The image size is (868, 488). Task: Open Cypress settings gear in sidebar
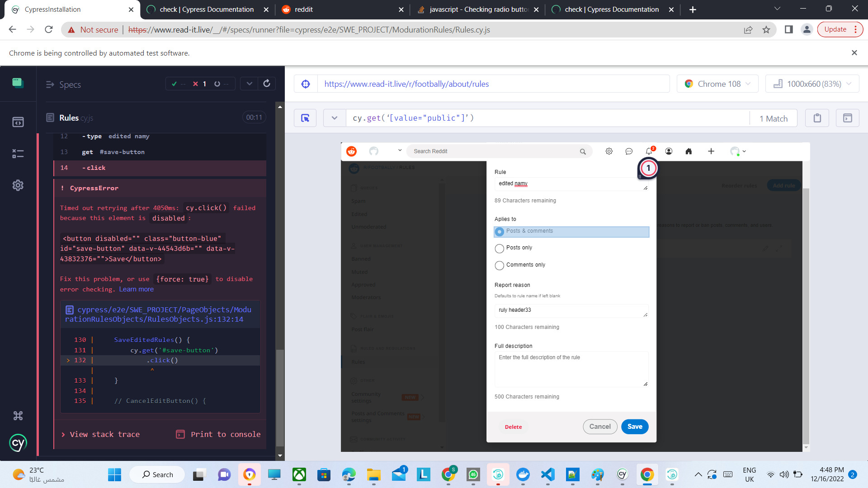pos(18,185)
